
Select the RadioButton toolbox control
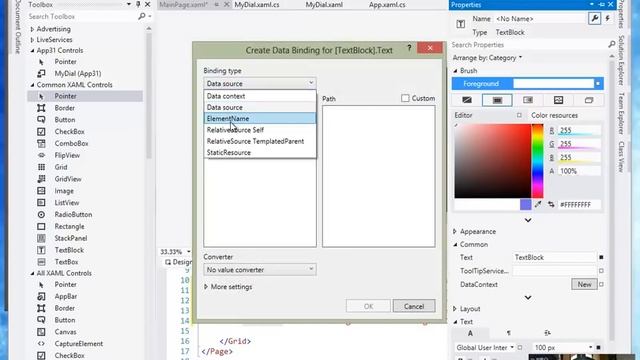[73, 215]
